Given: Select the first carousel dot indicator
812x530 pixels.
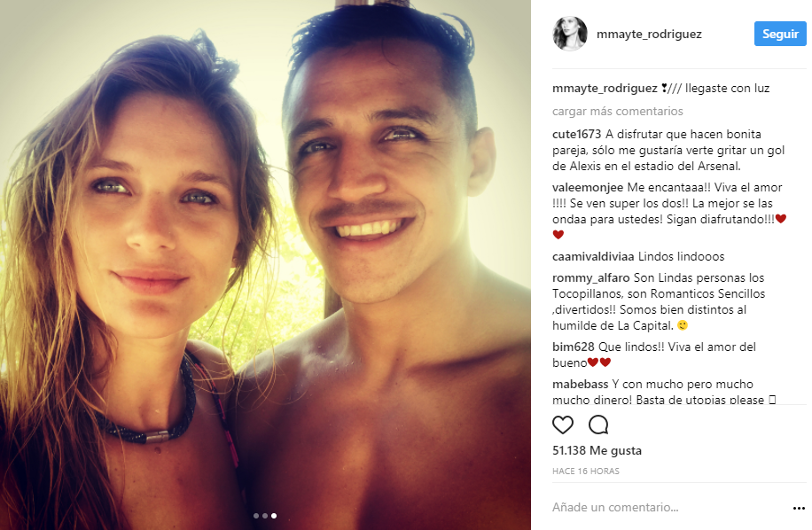Looking at the screenshot, I should pyautogui.click(x=256, y=516).
